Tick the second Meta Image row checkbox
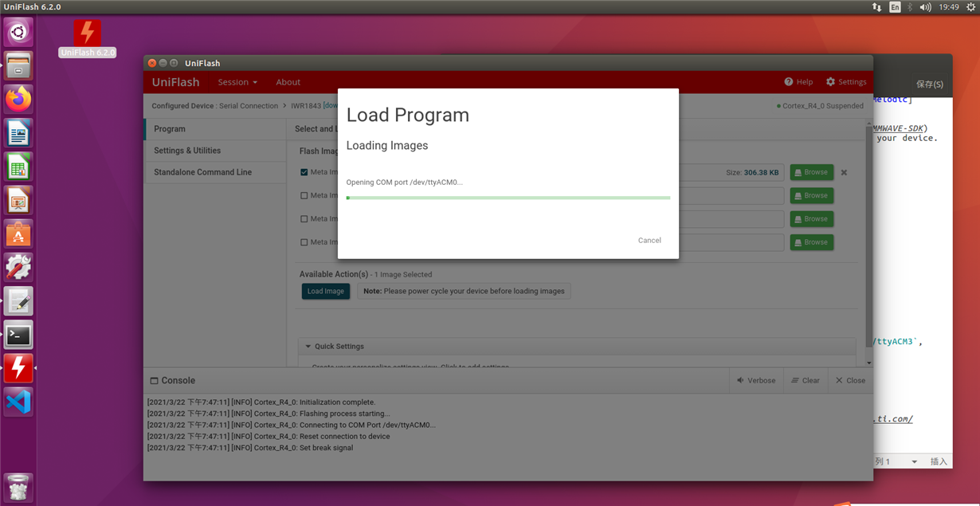 tap(304, 195)
